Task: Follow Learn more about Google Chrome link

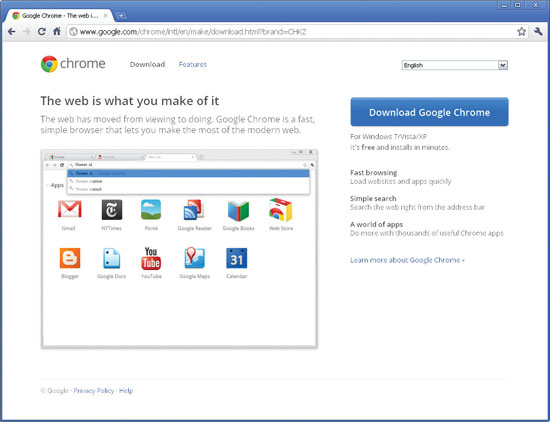Action: pyautogui.click(x=407, y=260)
